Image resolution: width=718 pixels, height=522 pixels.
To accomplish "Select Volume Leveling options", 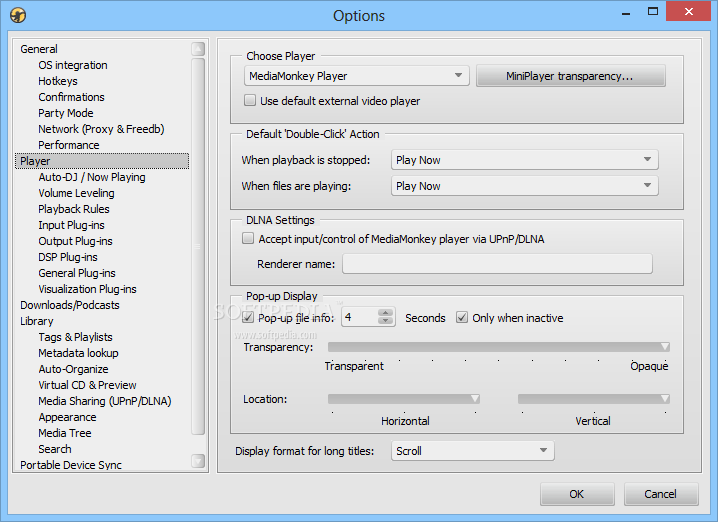I will coord(76,193).
